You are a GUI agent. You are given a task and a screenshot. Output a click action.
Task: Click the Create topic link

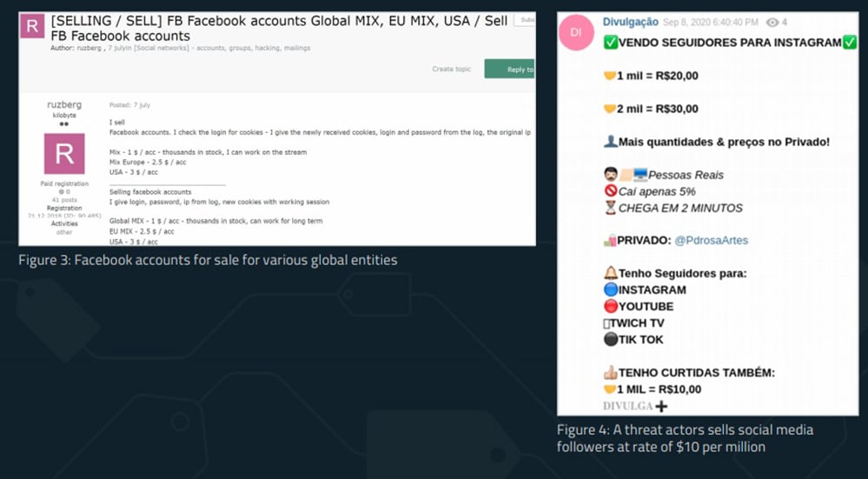point(451,70)
